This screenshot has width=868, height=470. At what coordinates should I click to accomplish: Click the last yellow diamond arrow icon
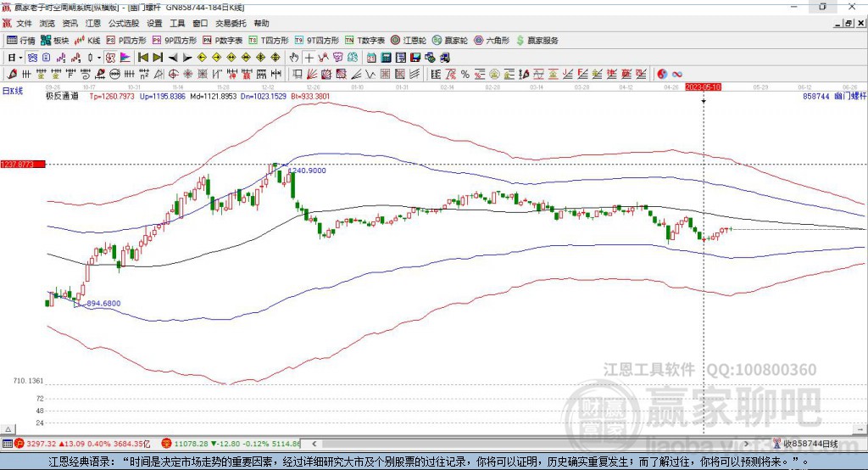[x=275, y=58]
